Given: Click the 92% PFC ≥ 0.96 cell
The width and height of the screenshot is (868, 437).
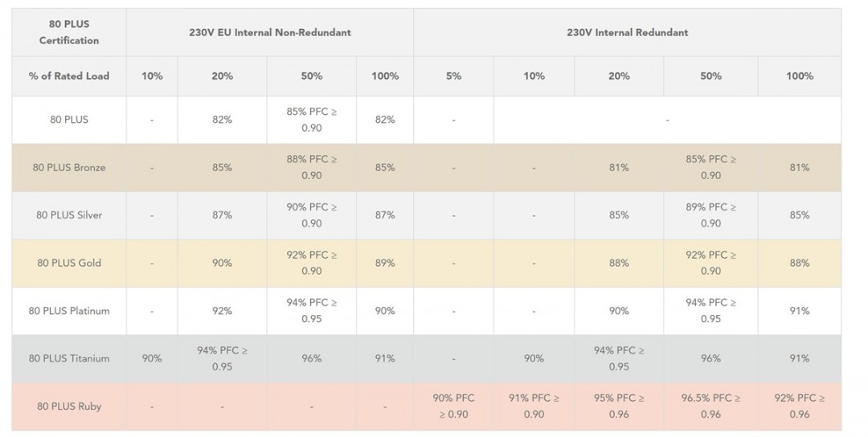Looking at the screenshot, I should coord(800,406).
